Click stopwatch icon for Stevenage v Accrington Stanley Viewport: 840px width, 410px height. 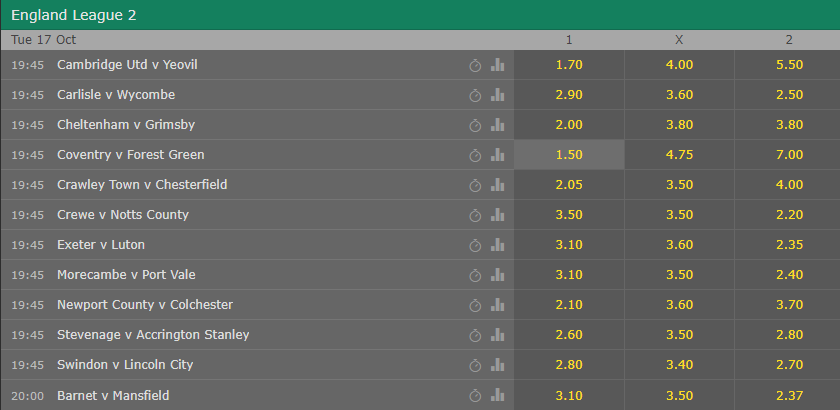point(475,336)
